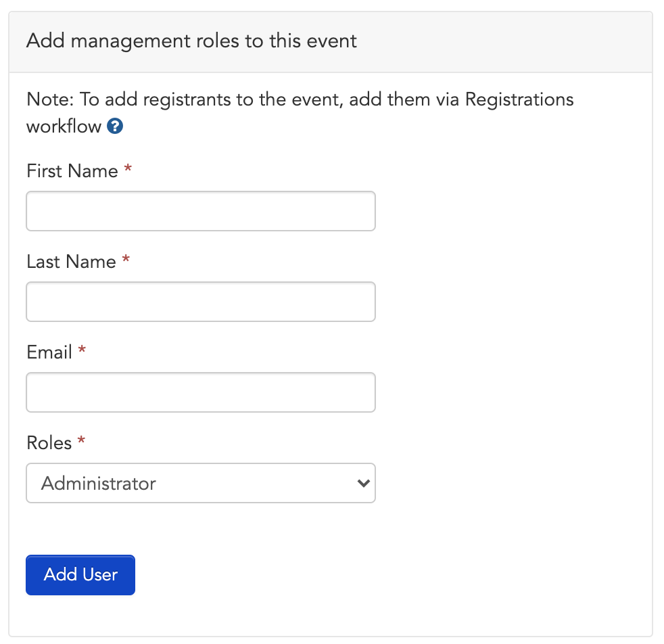This screenshot has width=664, height=644.
Task: Click the First Name label text
Action: click(x=72, y=171)
